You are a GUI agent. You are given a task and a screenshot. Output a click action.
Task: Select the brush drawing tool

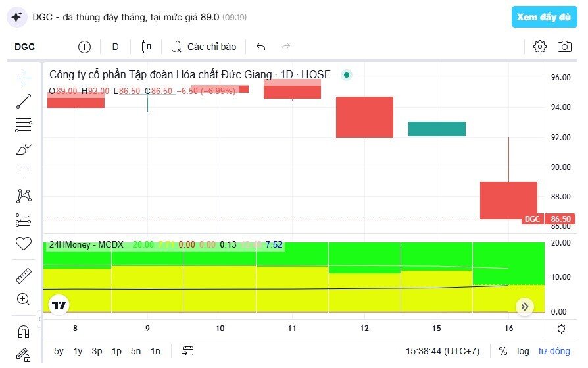[24, 149]
